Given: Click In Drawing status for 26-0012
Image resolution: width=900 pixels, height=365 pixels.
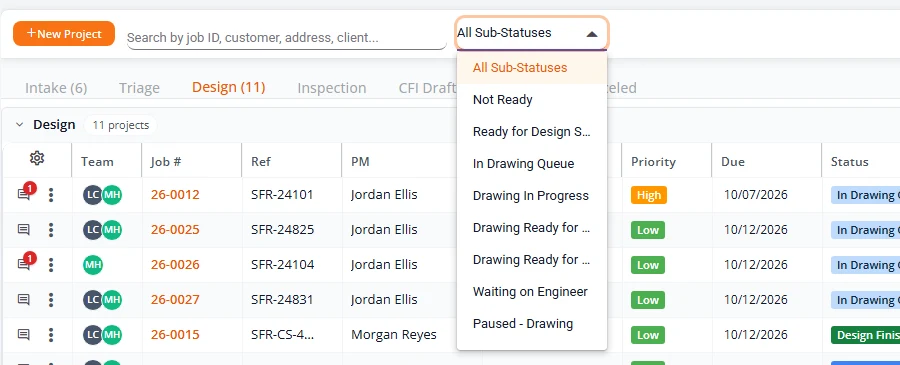Looking at the screenshot, I should pos(865,195).
